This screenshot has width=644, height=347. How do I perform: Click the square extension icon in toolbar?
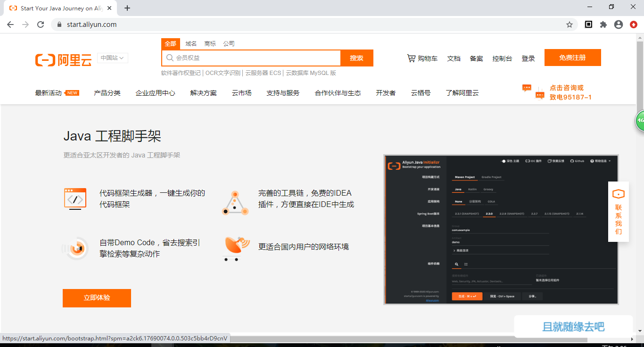[x=588, y=25]
